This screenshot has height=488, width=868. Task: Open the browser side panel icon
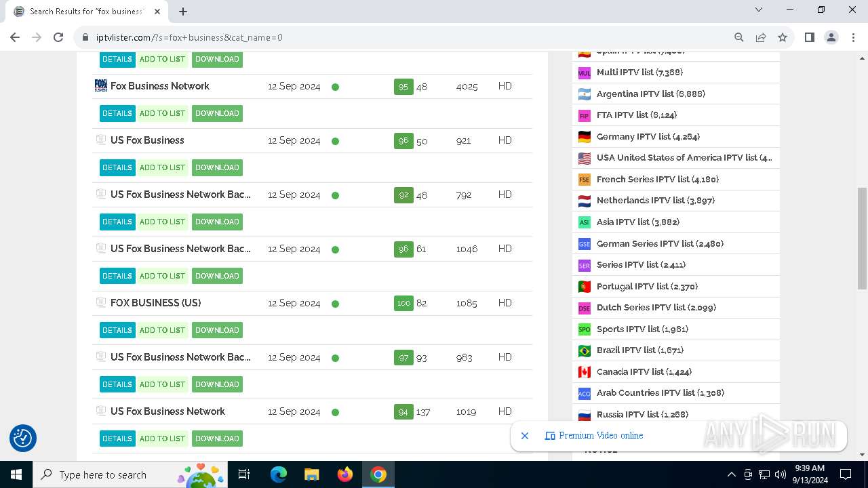tap(809, 37)
